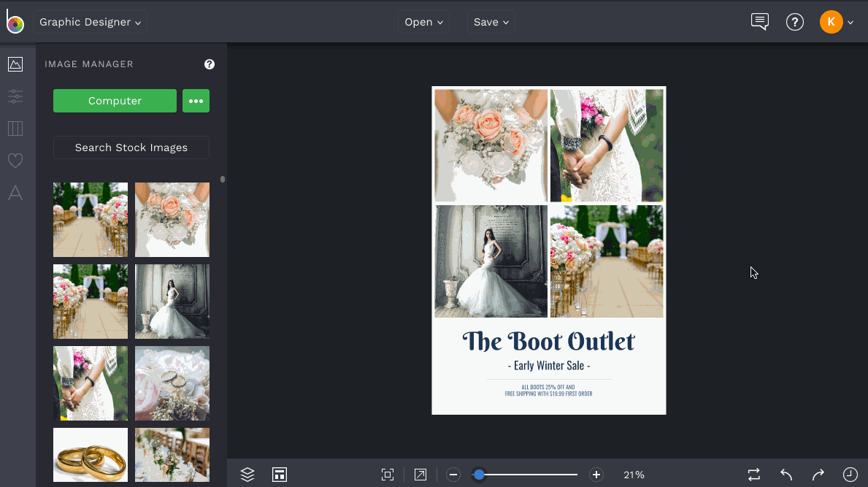Click the fullscreen expand arrow icon

(420, 475)
